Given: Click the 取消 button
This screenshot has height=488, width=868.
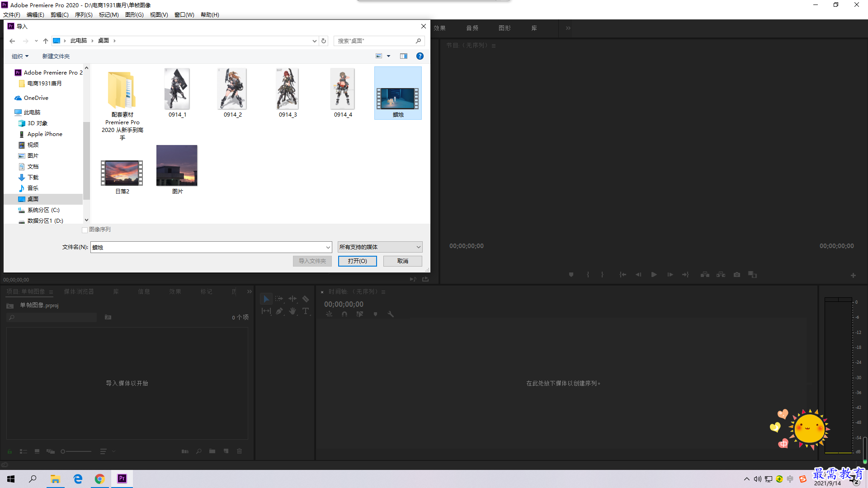Looking at the screenshot, I should tap(403, 261).
